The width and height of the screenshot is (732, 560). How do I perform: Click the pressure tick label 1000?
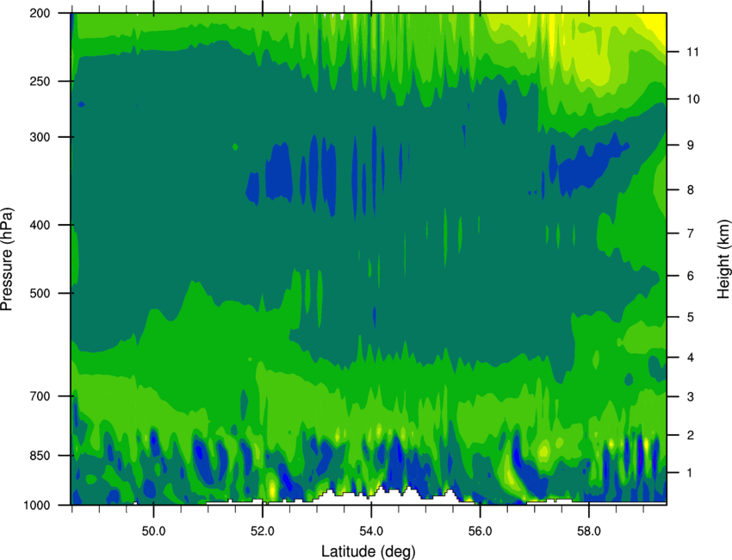point(37,506)
